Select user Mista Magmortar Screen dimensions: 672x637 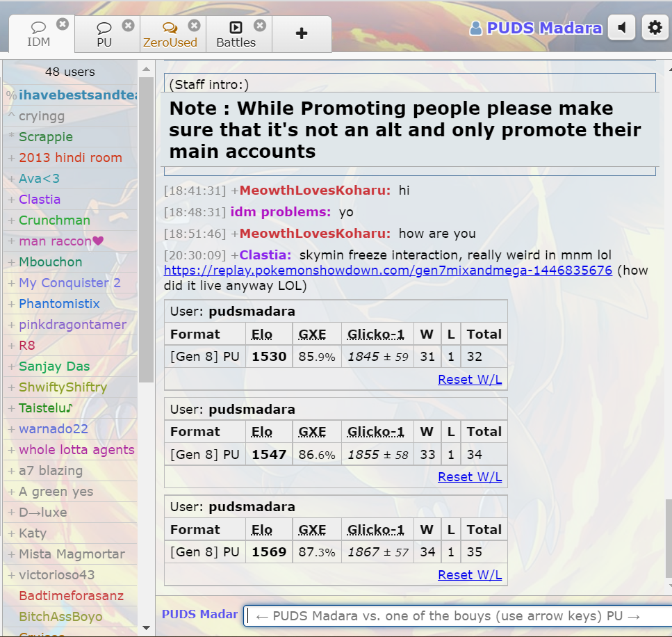pos(71,554)
